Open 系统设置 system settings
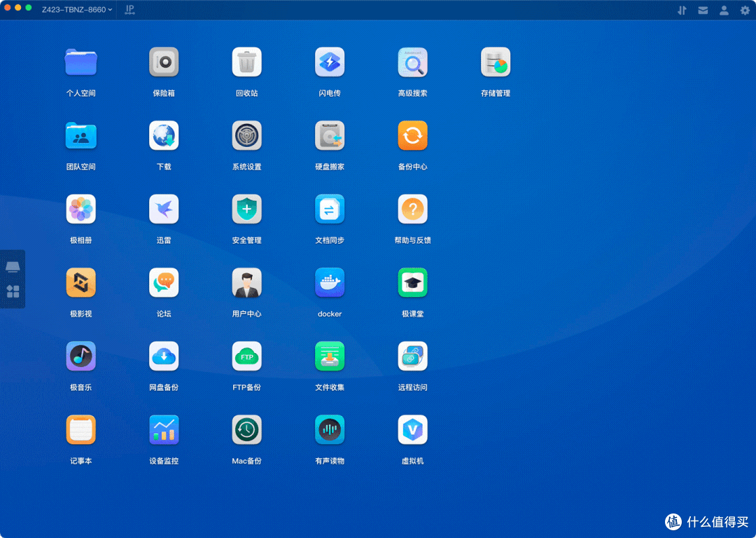The height and width of the screenshot is (538, 756). click(x=247, y=136)
